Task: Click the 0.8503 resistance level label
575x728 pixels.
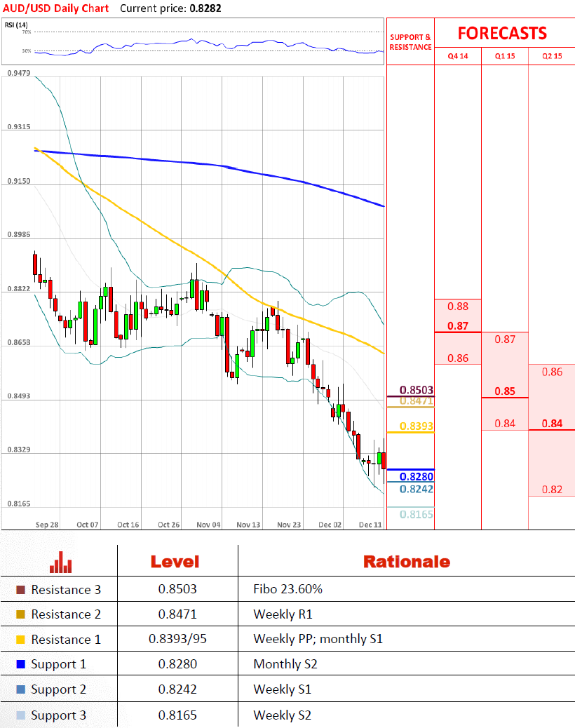Action: coord(417,390)
